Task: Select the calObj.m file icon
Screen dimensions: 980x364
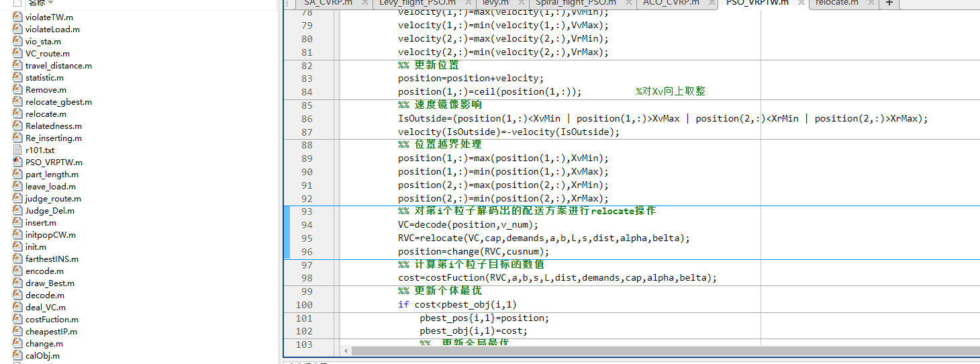Action: (x=18, y=356)
